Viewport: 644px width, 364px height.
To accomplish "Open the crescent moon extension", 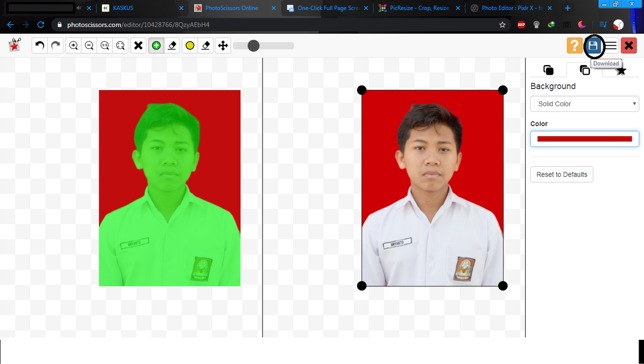I will (582, 25).
